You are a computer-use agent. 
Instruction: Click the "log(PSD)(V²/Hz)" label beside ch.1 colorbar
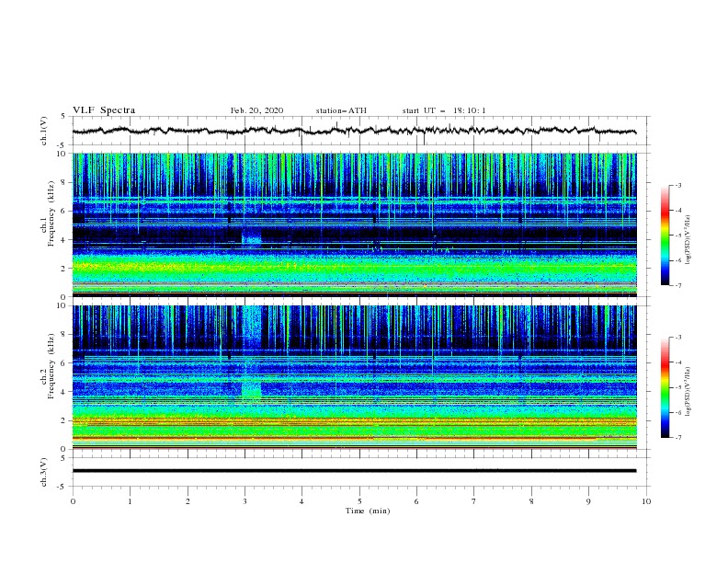coord(689,240)
